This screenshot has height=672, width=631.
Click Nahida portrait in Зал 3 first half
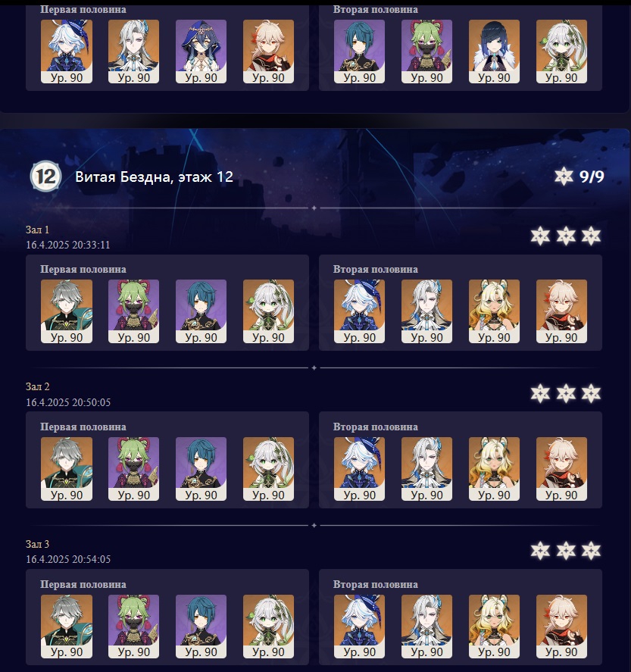pos(269,626)
